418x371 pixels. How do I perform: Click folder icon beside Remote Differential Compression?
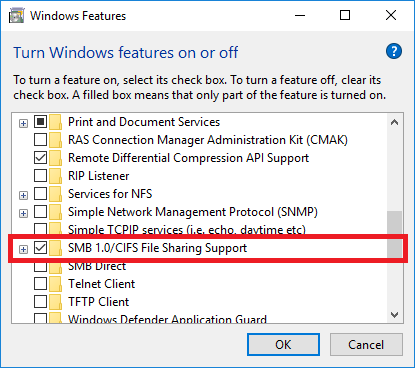[x=56, y=158]
